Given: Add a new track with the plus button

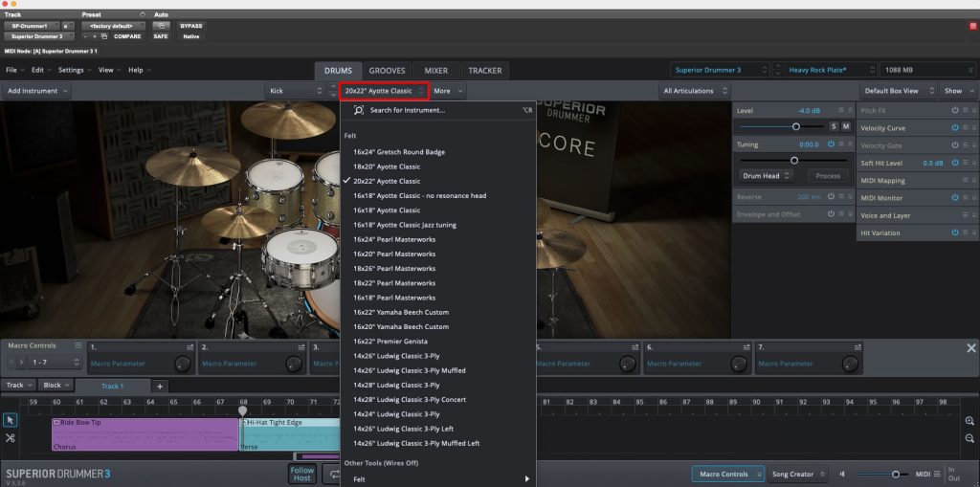Looking at the screenshot, I should 160,386.
